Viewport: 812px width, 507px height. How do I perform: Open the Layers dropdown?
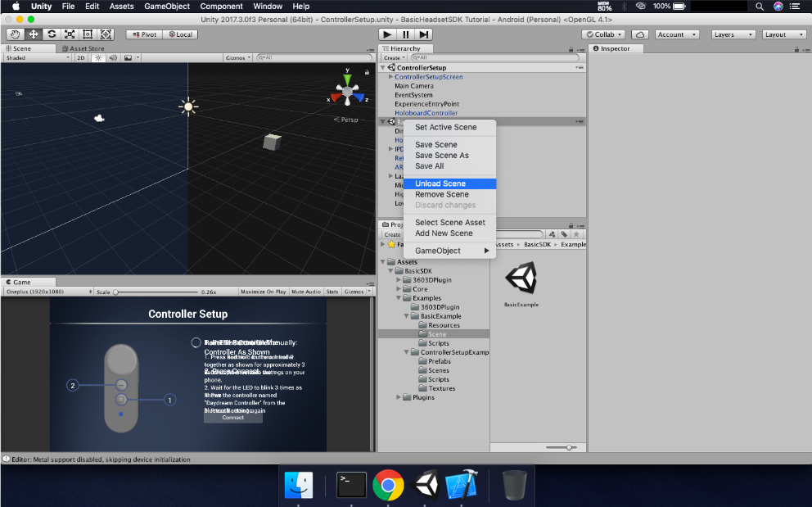(x=733, y=34)
